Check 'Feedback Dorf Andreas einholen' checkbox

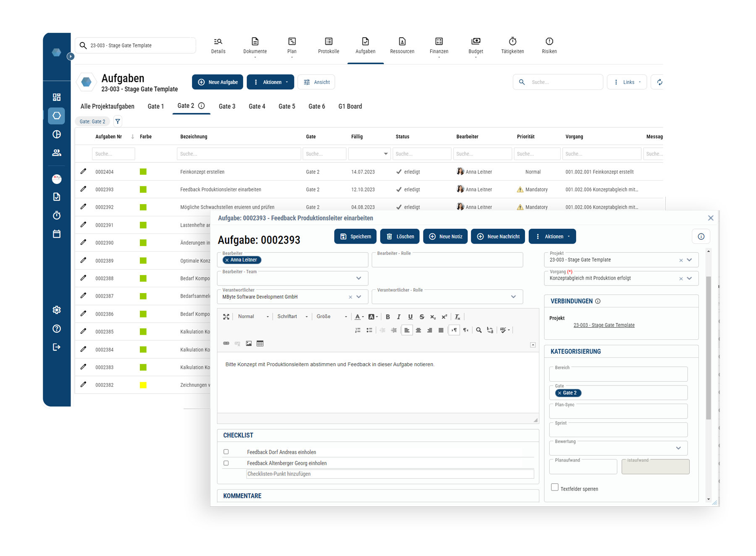coord(226,452)
